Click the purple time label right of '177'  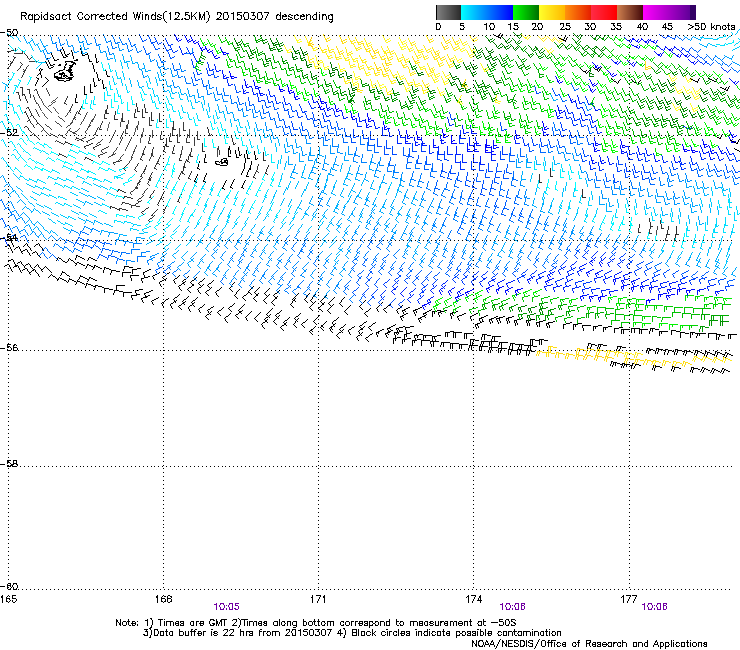click(x=654, y=607)
